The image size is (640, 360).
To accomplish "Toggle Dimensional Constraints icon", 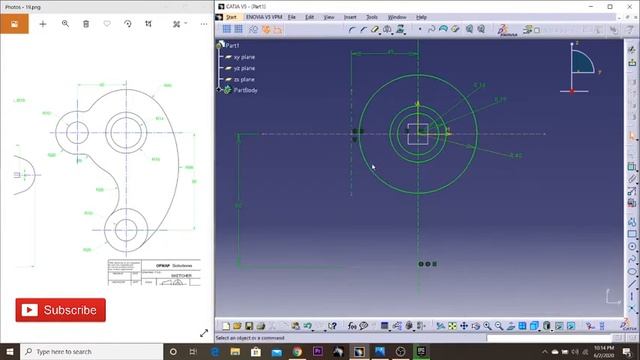I will [278, 29].
